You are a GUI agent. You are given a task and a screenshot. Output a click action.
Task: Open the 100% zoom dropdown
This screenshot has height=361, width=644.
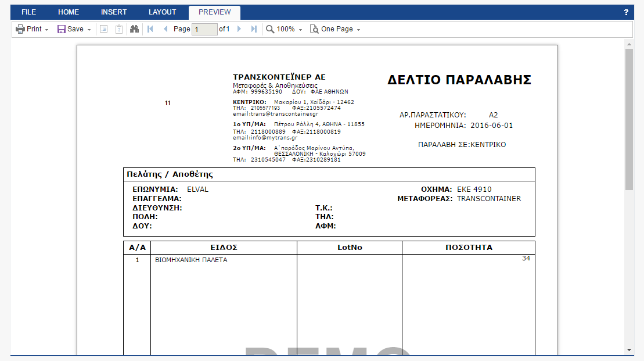tap(301, 30)
